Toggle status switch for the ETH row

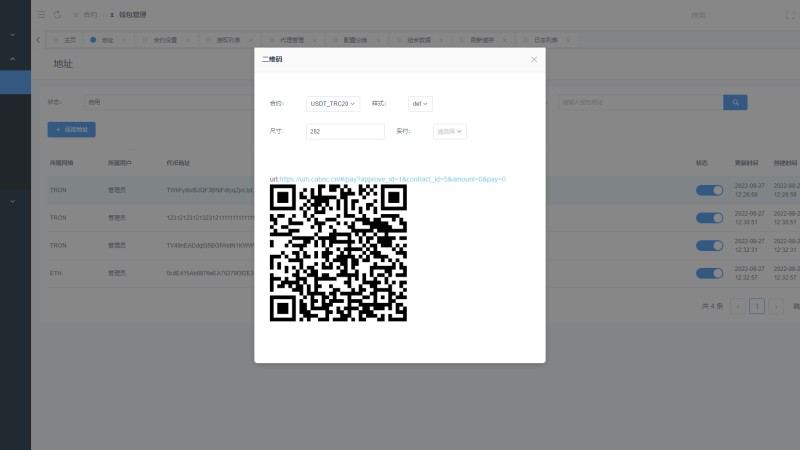(x=709, y=273)
